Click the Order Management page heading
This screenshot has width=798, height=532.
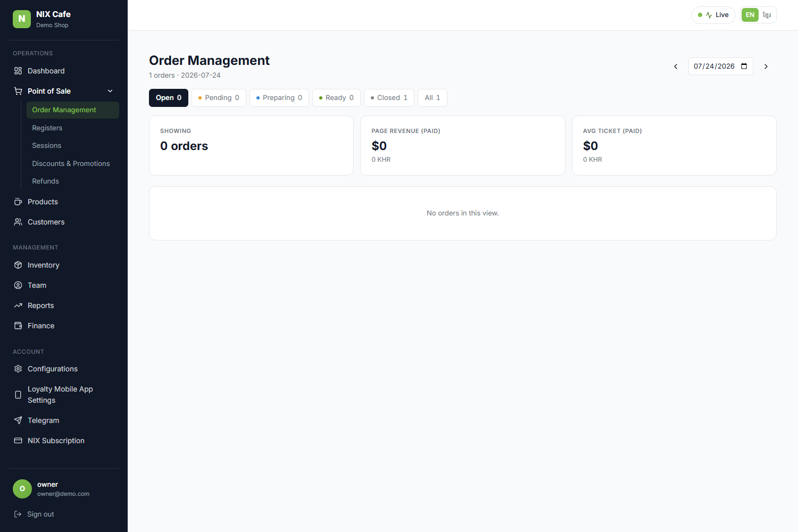tap(210, 61)
